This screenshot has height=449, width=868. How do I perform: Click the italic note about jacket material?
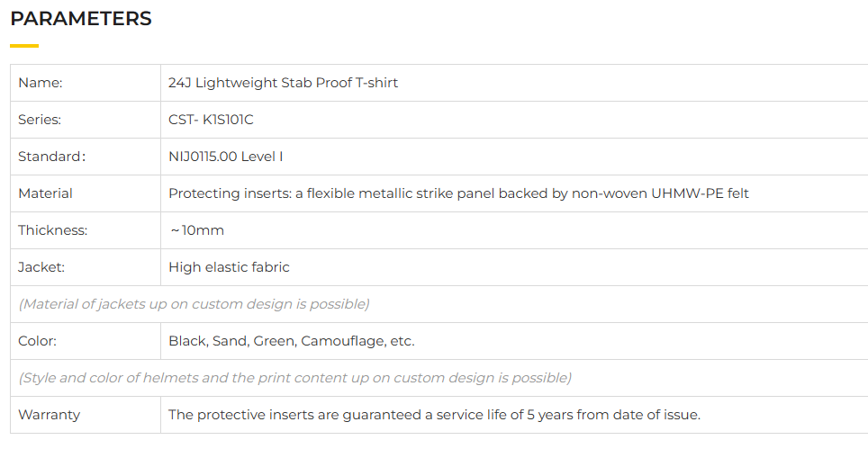pos(194,304)
